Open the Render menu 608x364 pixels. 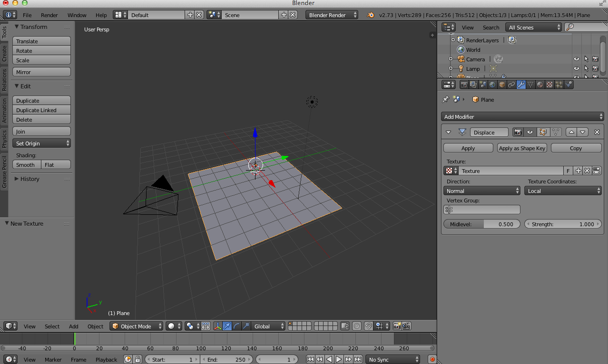coord(49,15)
